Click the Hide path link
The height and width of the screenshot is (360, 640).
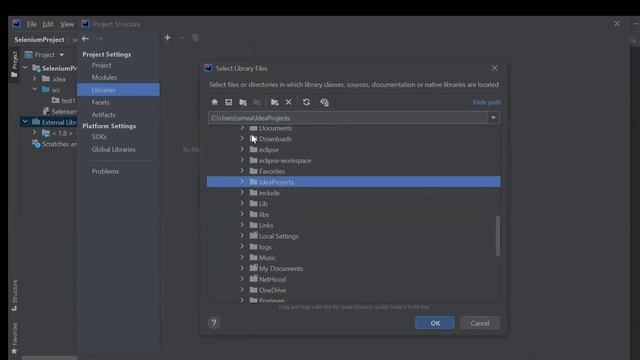point(487,102)
